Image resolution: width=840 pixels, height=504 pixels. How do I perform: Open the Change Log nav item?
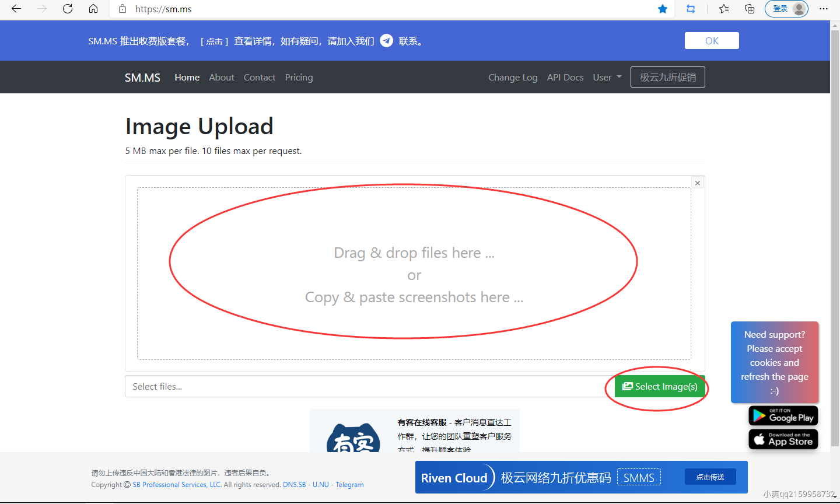[513, 78]
